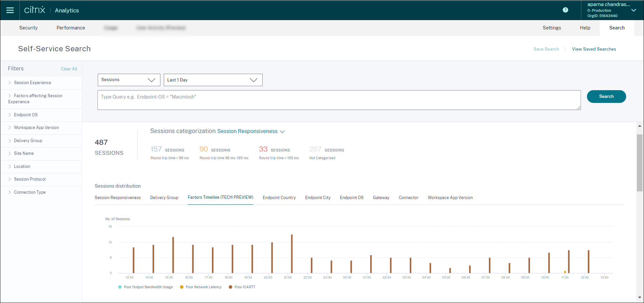Open the hamburger navigation menu
Viewport: 644px width, 303px height.
pos(10,10)
